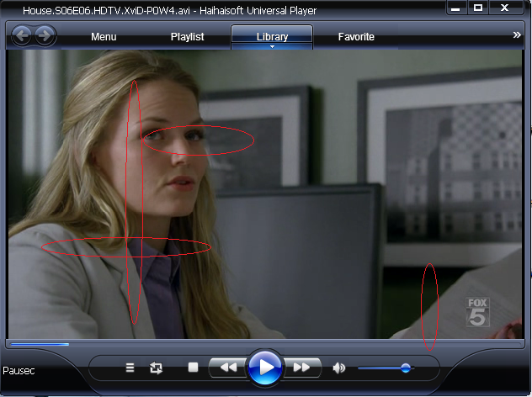The height and width of the screenshot is (397, 532).
Task: Maximize the player window
Action: click(478, 8)
